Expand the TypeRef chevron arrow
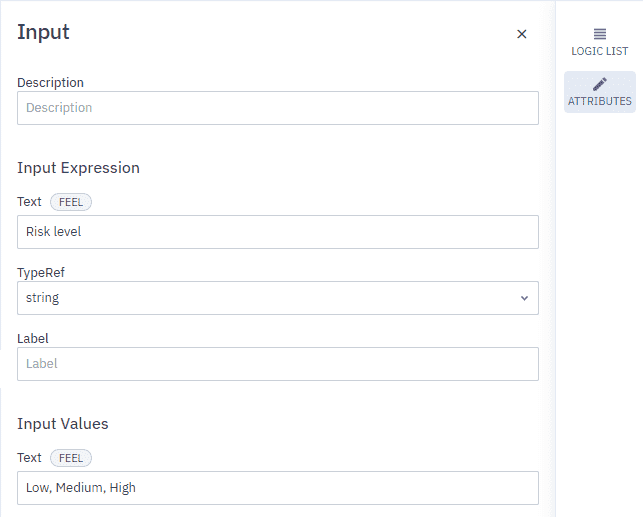The width and height of the screenshot is (643, 517). 524,298
